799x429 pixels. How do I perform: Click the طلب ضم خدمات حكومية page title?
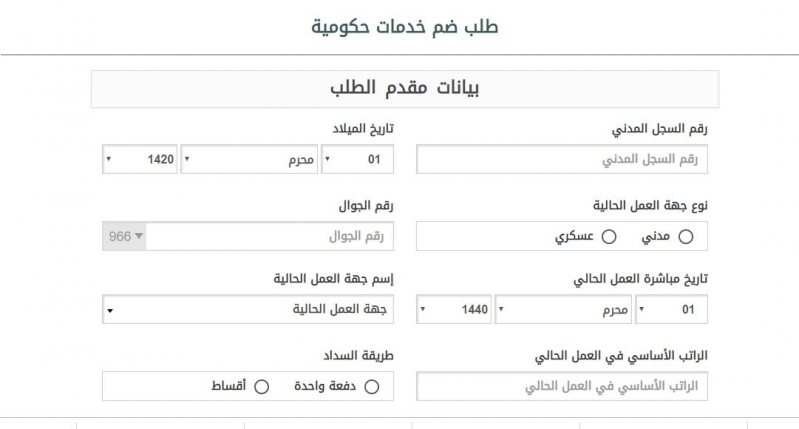[x=405, y=26]
